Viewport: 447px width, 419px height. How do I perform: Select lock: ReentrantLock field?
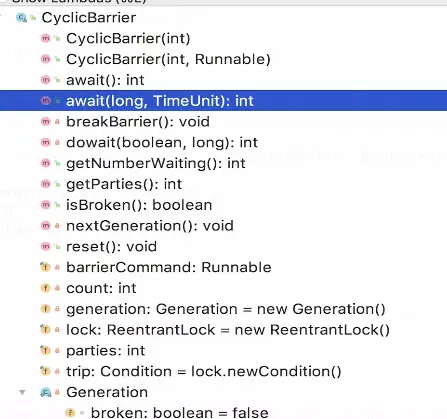coord(228,330)
